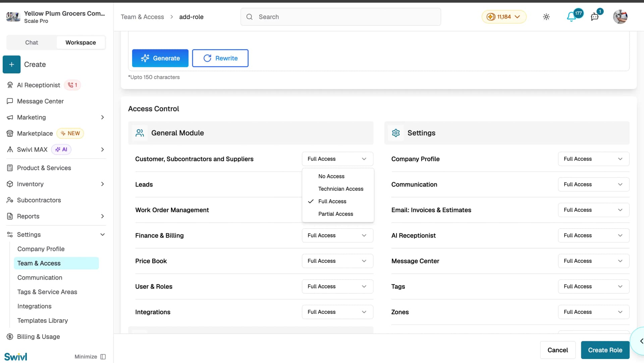644x363 pixels.
Task: Click the missed calls badge icon
Action: tap(72, 85)
